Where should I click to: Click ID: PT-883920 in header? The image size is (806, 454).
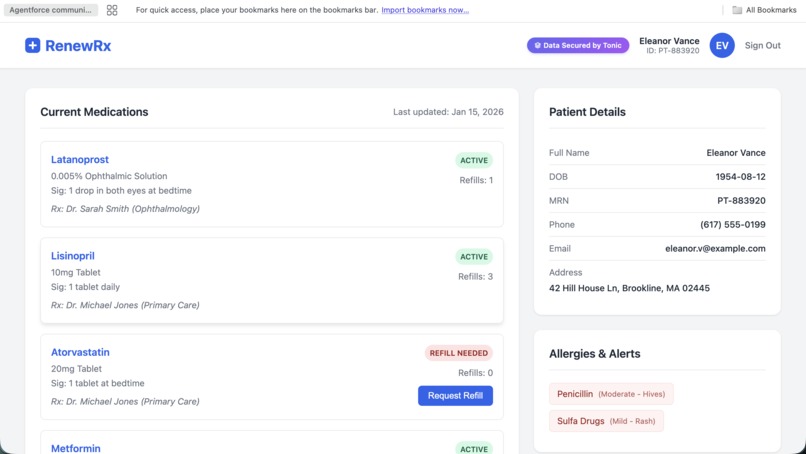coord(673,51)
